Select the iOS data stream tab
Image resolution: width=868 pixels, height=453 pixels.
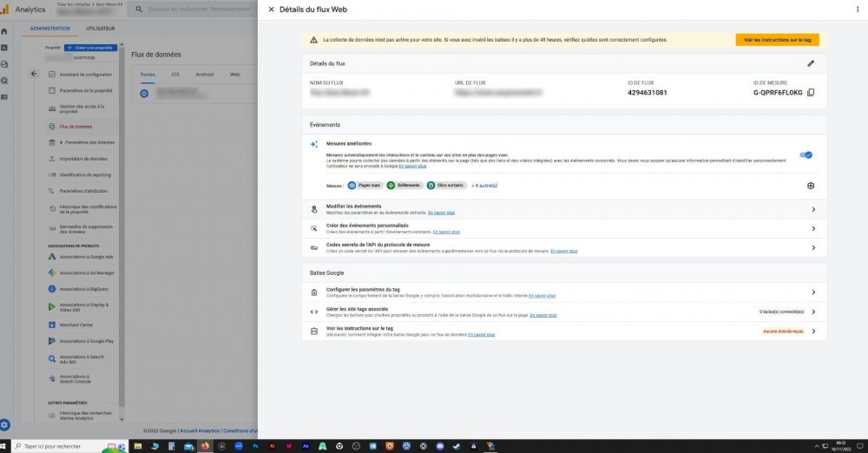pos(175,75)
